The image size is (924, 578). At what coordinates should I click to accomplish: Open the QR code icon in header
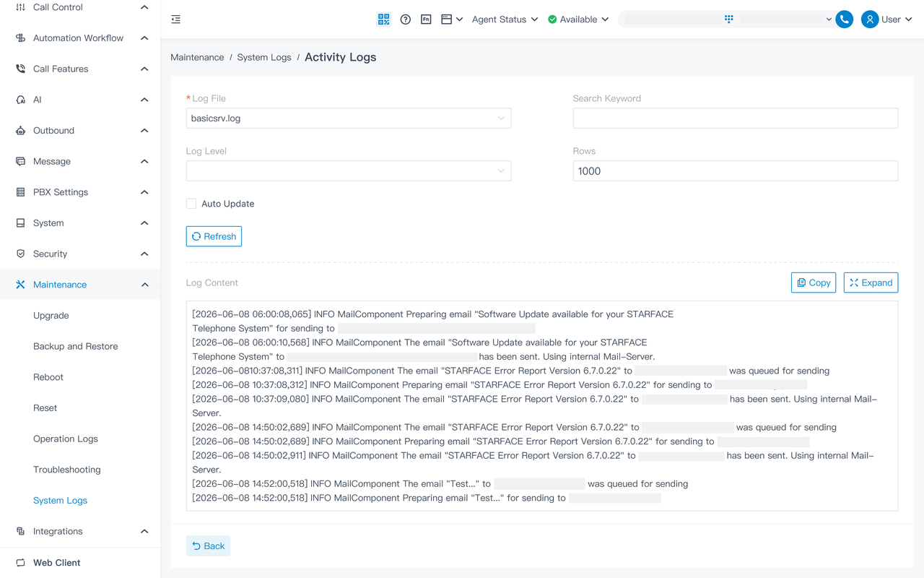coord(384,20)
